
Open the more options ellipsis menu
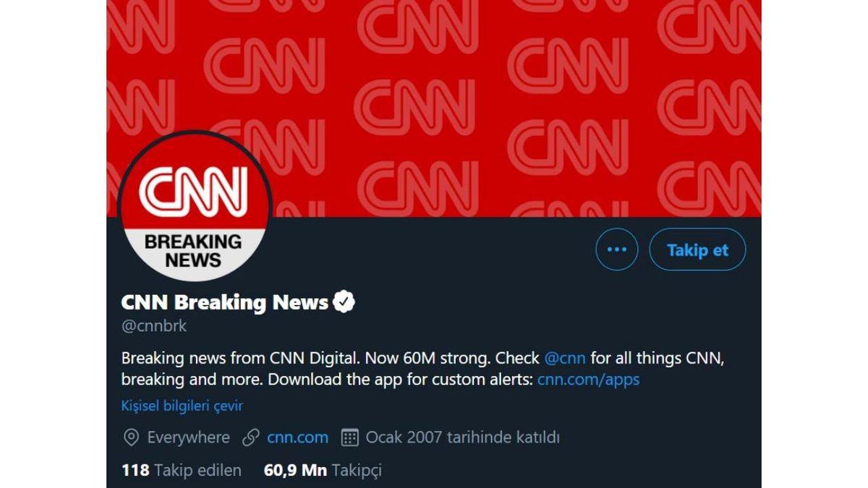pyautogui.click(x=616, y=249)
